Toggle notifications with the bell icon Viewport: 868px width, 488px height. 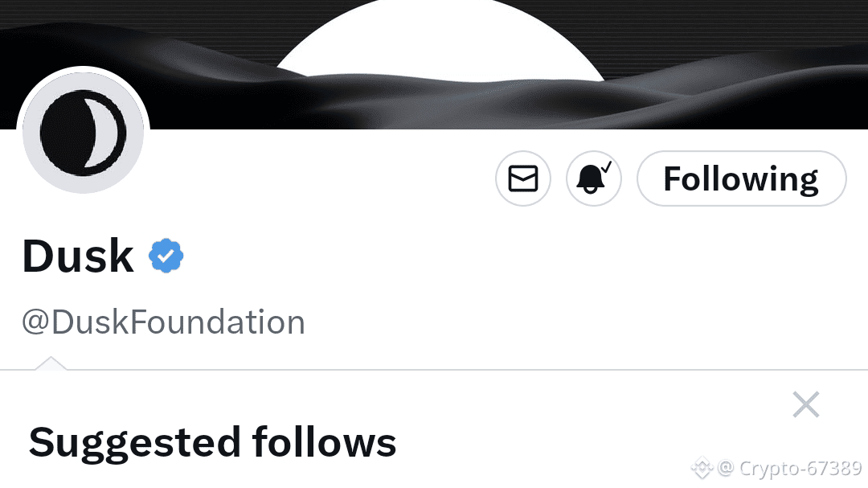click(594, 178)
